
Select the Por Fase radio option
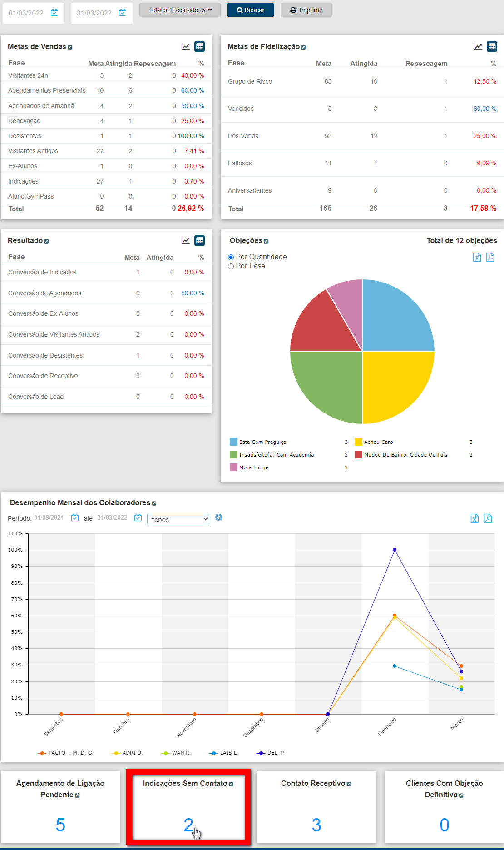[x=231, y=267]
